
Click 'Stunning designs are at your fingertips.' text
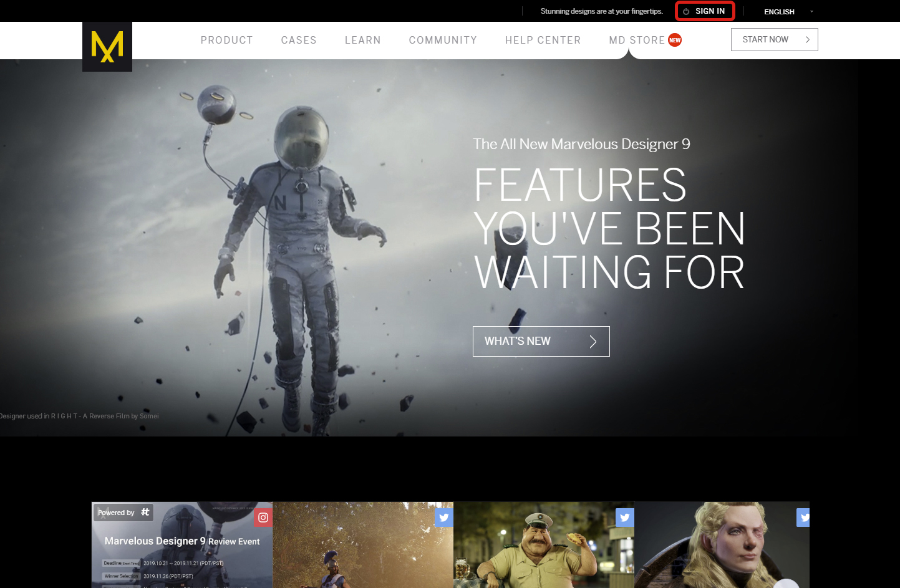point(601,11)
